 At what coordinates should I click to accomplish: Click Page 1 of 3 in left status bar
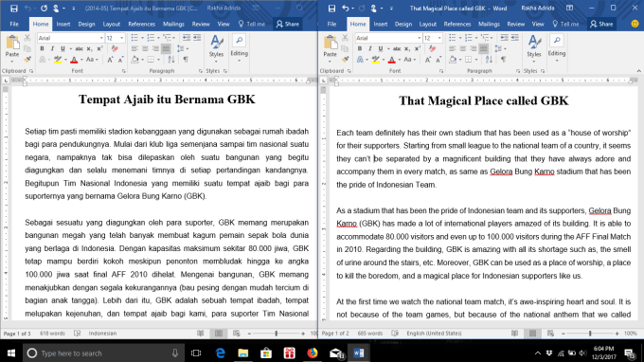coord(17,334)
